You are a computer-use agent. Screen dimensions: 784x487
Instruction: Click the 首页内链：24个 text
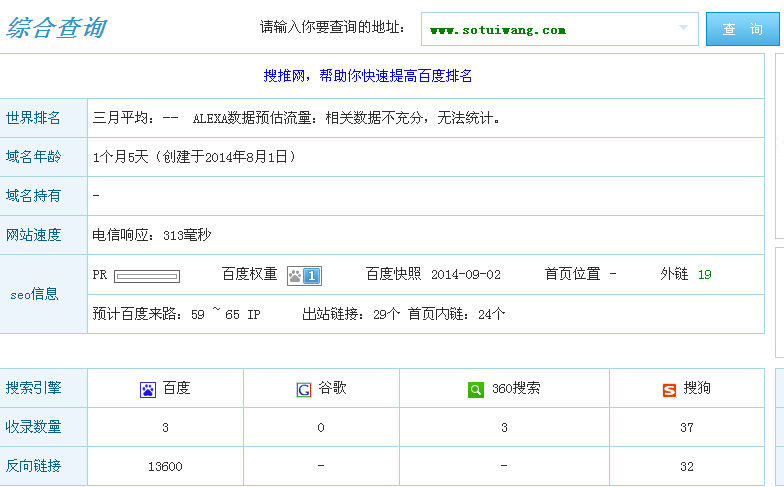click(456, 314)
